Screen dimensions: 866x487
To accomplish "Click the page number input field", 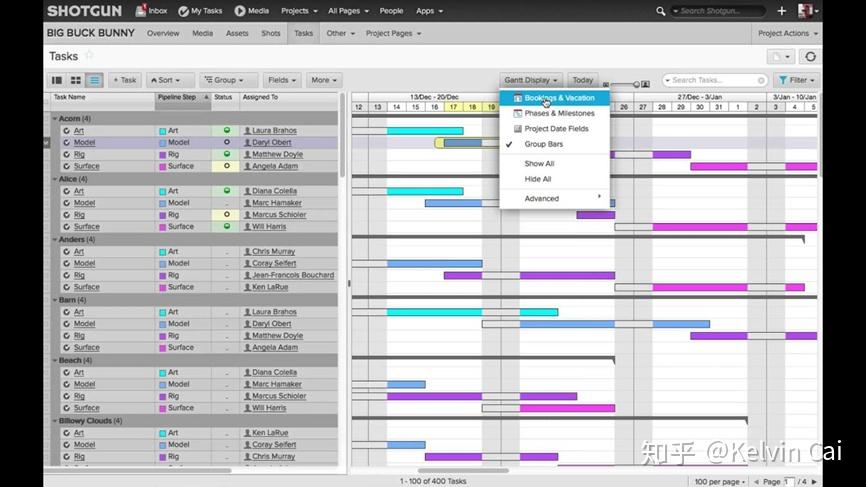I will pyautogui.click(x=789, y=481).
